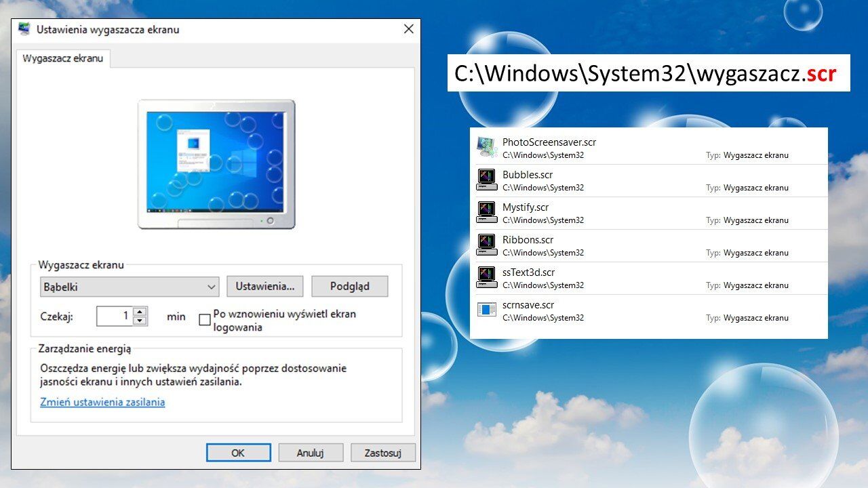The width and height of the screenshot is (868, 488).
Task: Click the scrnsave.scr file icon
Action: [x=486, y=310]
